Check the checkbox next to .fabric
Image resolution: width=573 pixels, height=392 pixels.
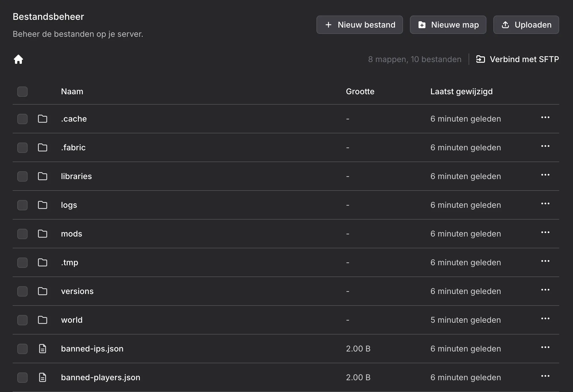[x=22, y=147]
